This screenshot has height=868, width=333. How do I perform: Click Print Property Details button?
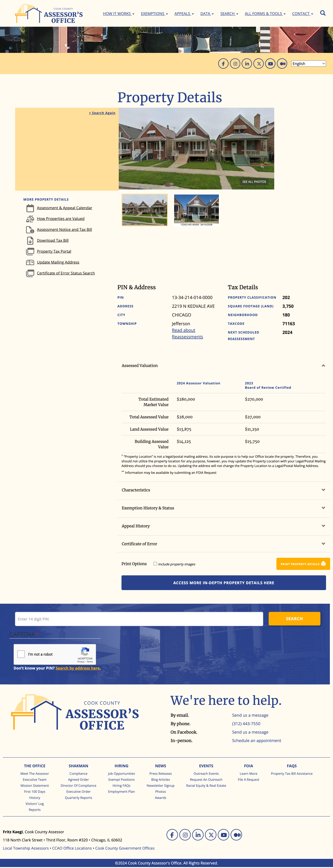pos(303,564)
